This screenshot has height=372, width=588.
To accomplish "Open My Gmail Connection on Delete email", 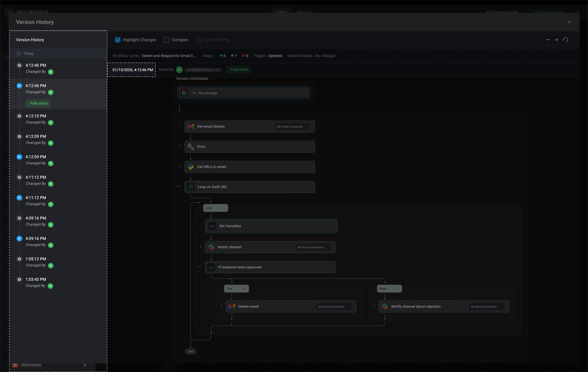I will click(333, 307).
